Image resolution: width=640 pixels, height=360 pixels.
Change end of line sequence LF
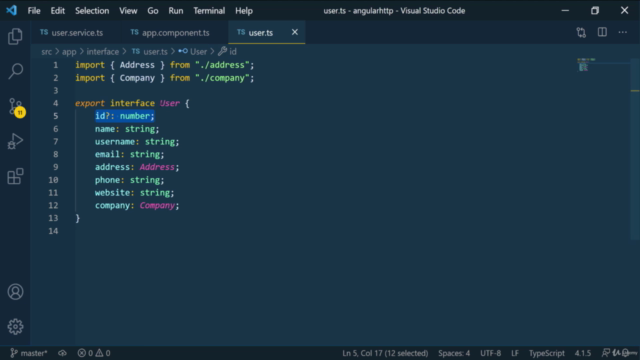point(515,353)
